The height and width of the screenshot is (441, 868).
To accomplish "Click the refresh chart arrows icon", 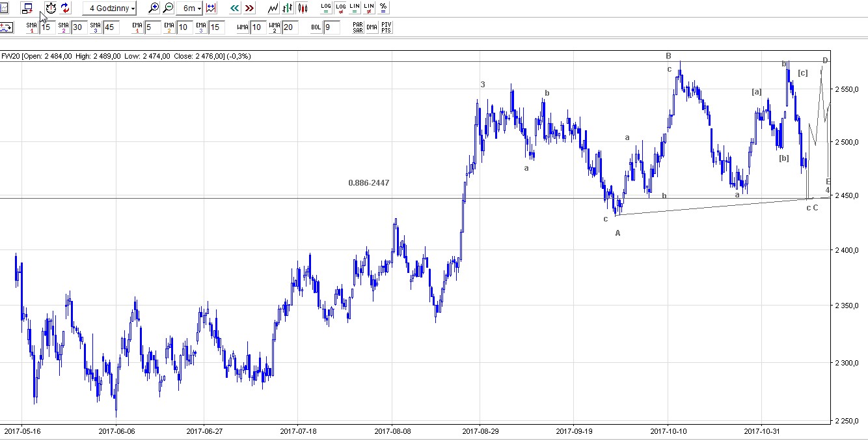I will click(66, 8).
